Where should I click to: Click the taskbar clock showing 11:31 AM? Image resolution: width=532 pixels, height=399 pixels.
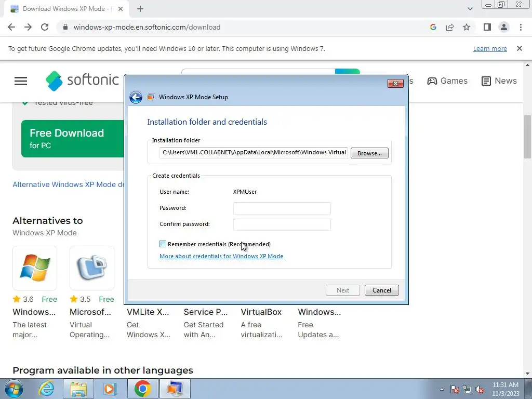[505, 389]
